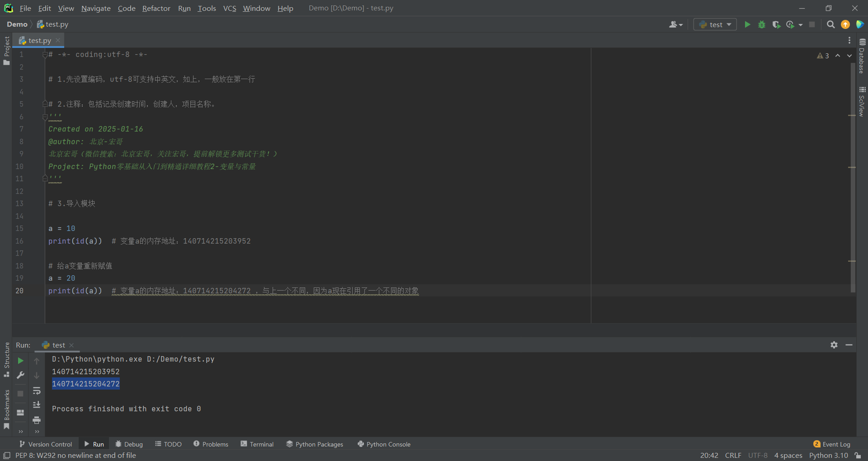The width and height of the screenshot is (868, 461).
Task: Toggle read-only lock icon in status bar
Action: 858,456
